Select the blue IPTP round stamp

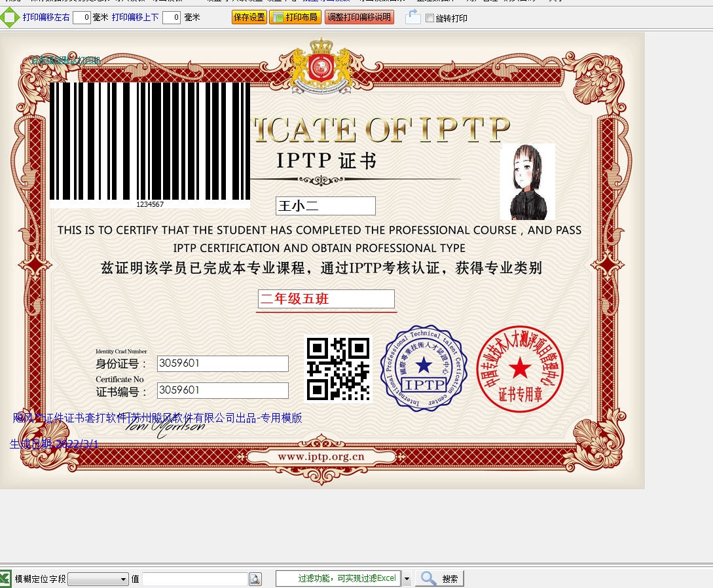tap(424, 368)
